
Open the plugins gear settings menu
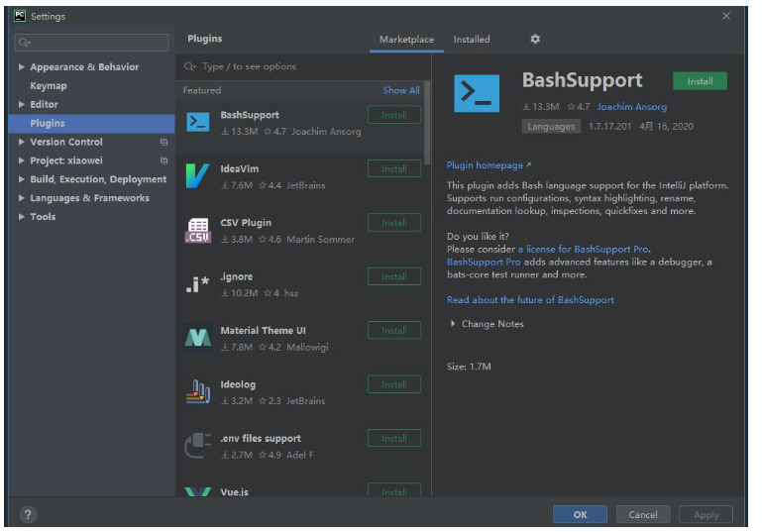click(x=535, y=39)
